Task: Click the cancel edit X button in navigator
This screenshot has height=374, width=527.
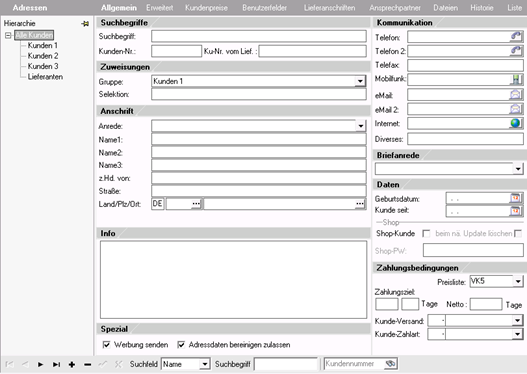Action: [x=118, y=364]
